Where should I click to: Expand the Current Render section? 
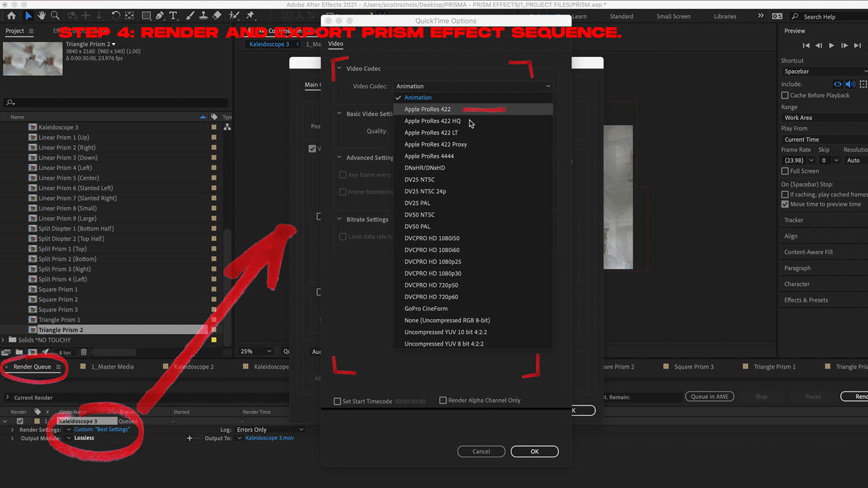pos(8,398)
